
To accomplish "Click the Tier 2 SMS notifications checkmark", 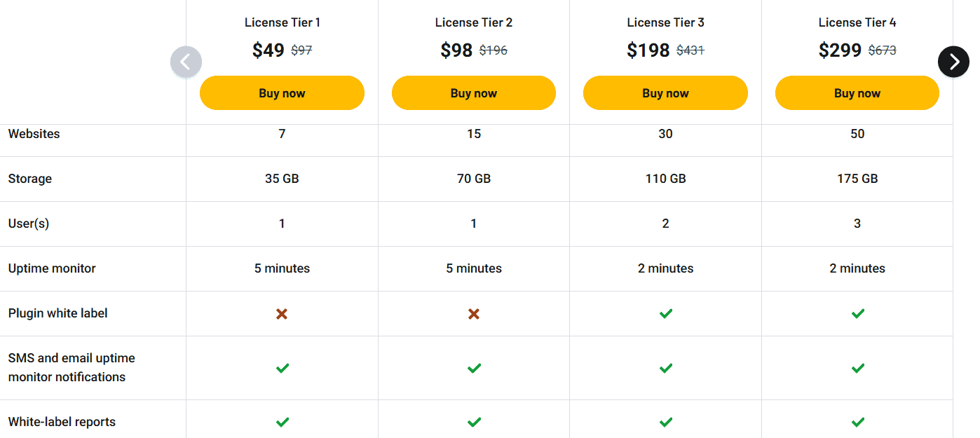I will coord(474,368).
